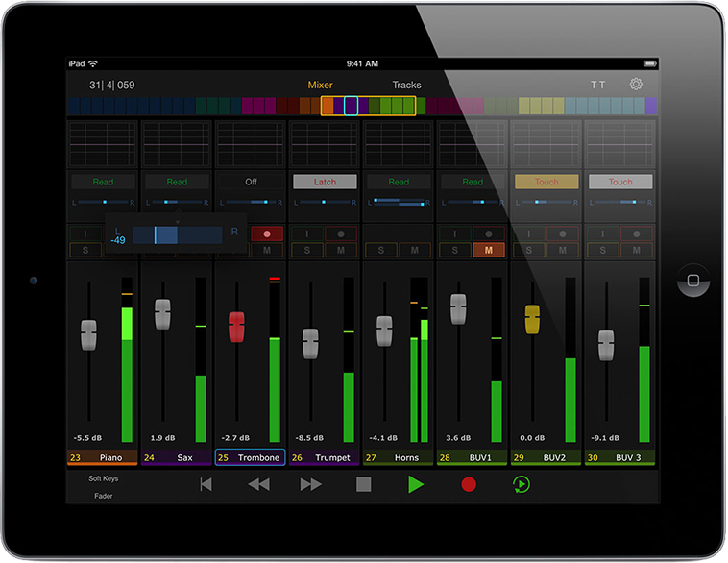Select the Fader view option

(x=103, y=496)
